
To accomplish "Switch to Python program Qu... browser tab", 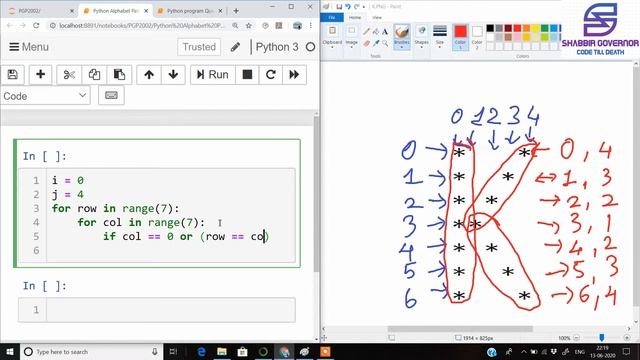I will coord(190,11).
